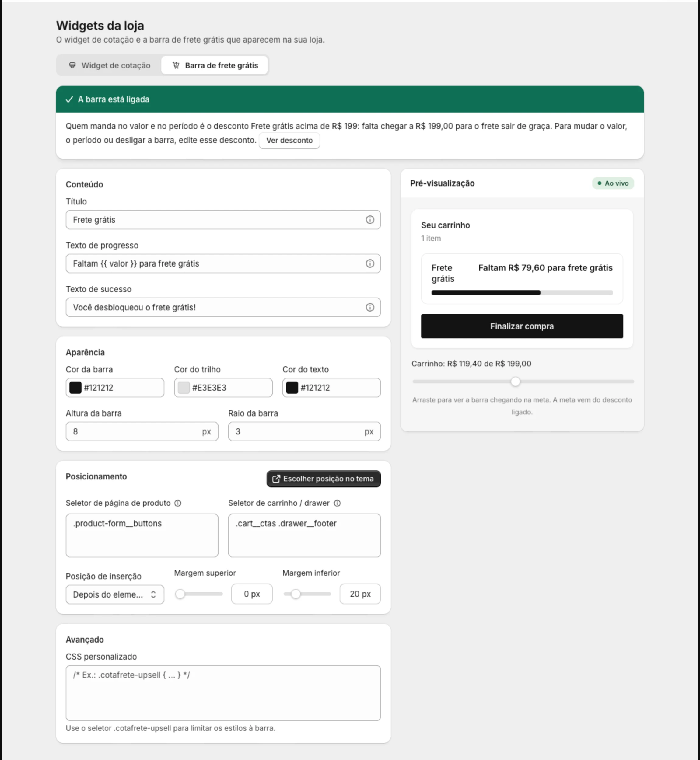Click Cor do texto color swatch
The width and height of the screenshot is (700, 760).
point(292,387)
